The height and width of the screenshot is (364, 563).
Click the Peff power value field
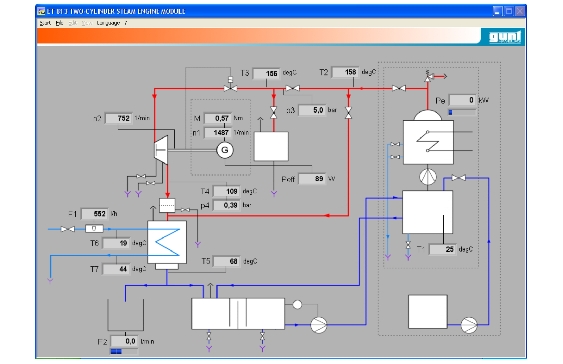(312, 179)
